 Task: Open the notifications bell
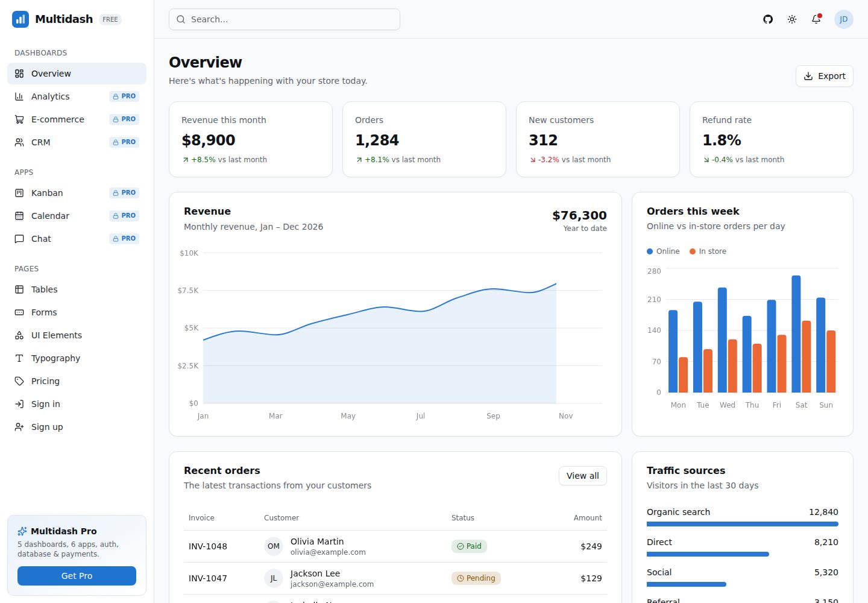(816, 19)
